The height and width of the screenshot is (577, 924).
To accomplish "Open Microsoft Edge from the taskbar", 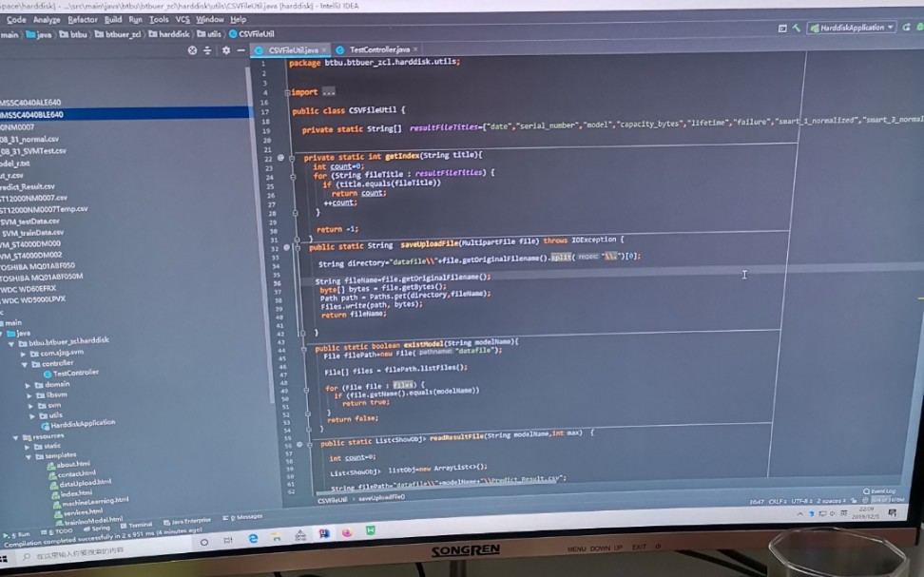I will click(253, 539).
